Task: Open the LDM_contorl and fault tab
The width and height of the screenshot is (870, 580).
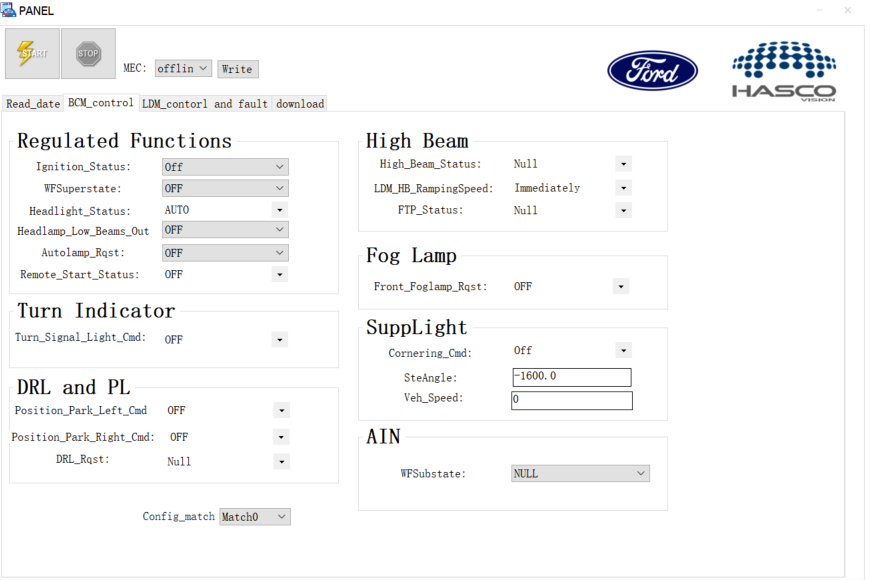Action: 204,104
